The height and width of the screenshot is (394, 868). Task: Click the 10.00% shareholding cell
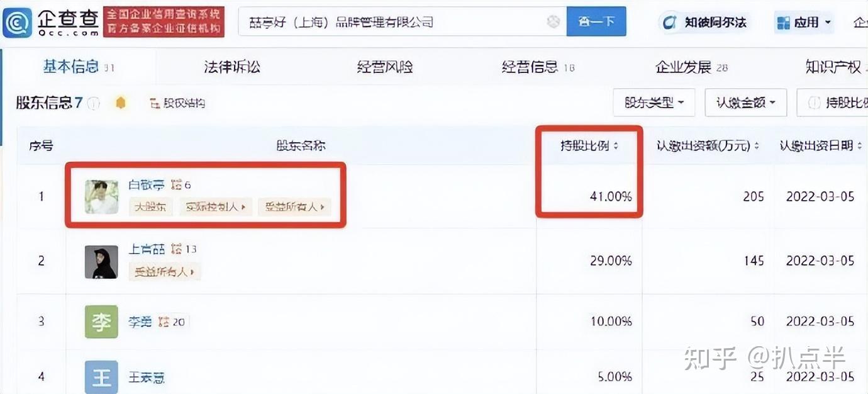pyautogui.click(x=611, y=322)
